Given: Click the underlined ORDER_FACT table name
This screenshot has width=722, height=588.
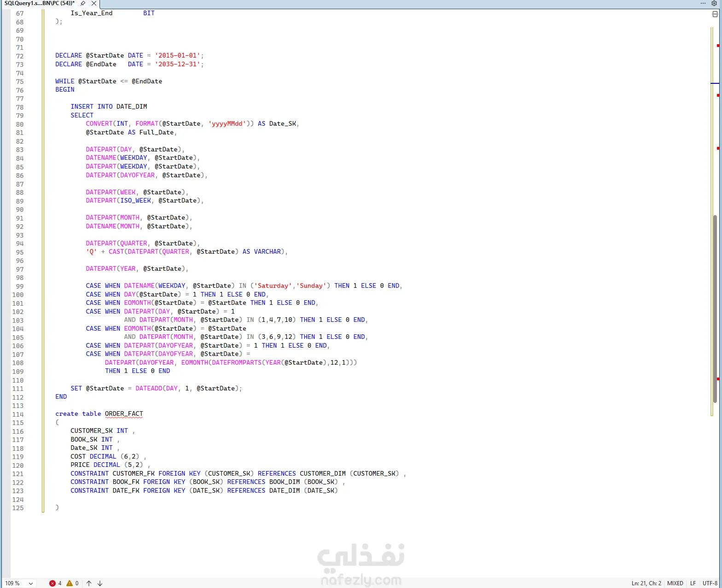Looking at the screenshot, I should 124,413.
